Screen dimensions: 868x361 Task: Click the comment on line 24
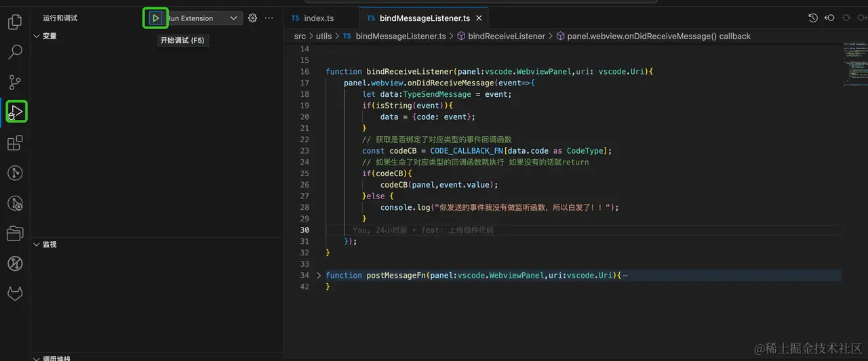pos(475,162)
